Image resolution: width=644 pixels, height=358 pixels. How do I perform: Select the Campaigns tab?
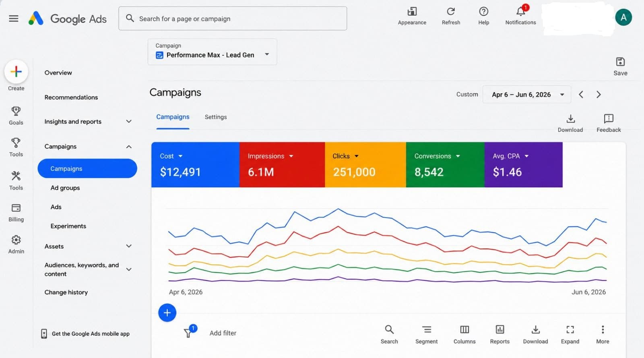(x=173, y=117)
